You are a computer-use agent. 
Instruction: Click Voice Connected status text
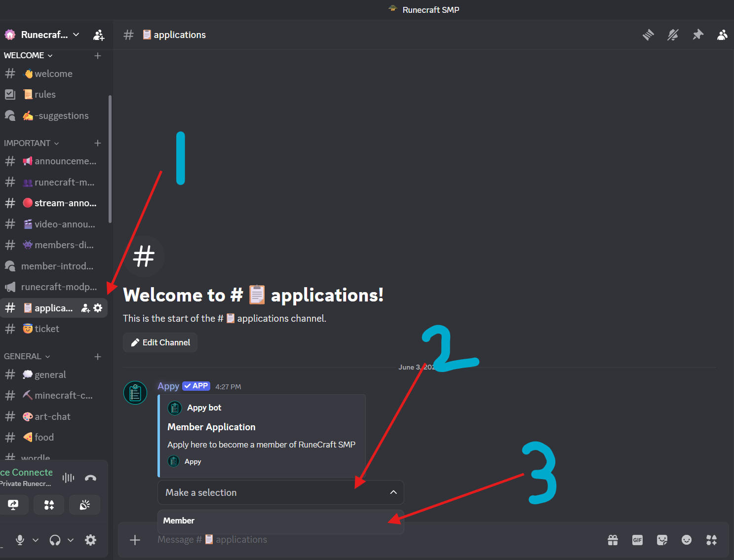tap(26, 472)
